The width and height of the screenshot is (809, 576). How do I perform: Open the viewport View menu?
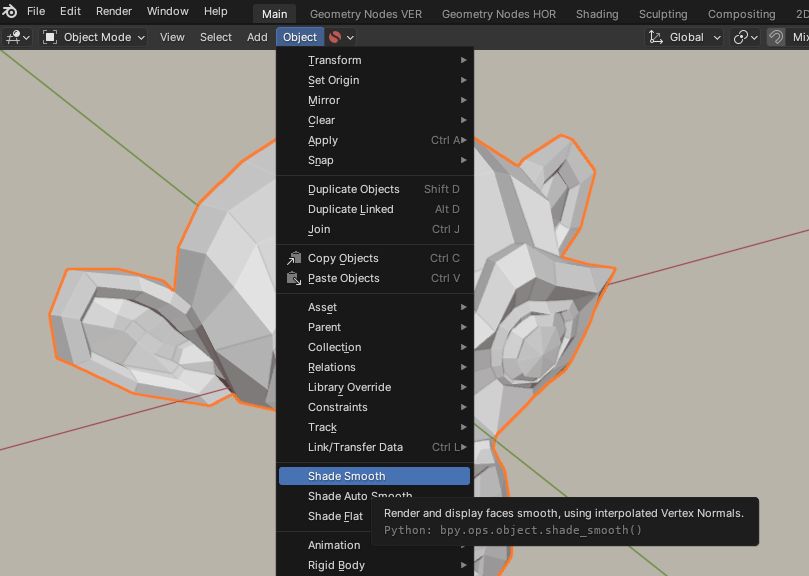172,37
